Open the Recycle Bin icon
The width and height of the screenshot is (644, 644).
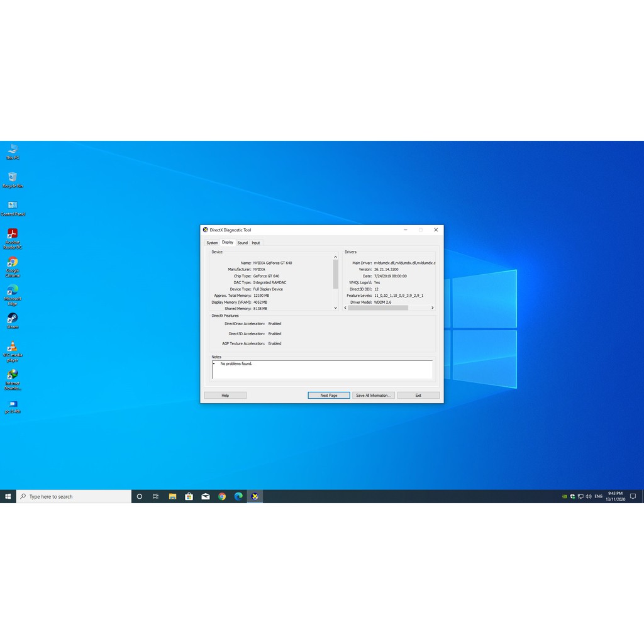(13, 178)
